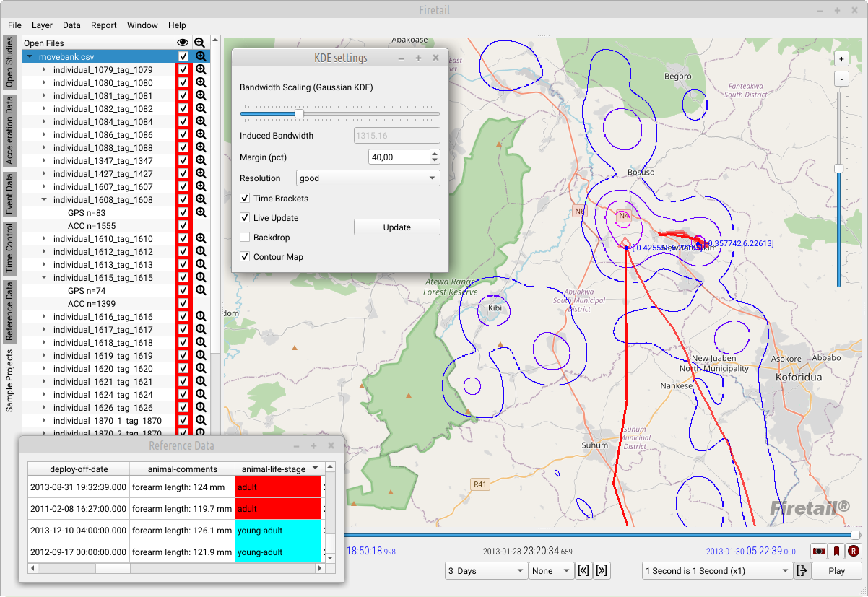This screenshot has width=868, height=597.
Task: Collapse individual_1615_tag_1615 node
Action: (44, 278)
